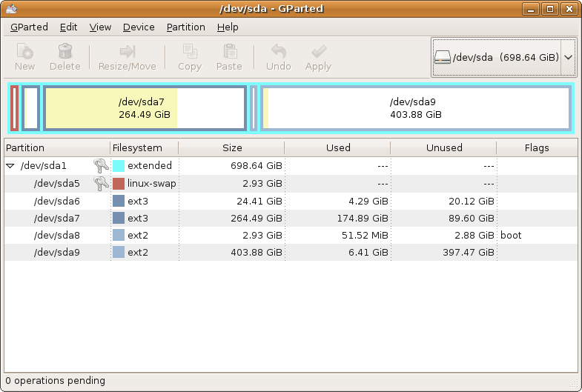The image size is (582, 392).
Task: Click the '20.12 GiB' unused value
Action: click(x=472, y=201)
